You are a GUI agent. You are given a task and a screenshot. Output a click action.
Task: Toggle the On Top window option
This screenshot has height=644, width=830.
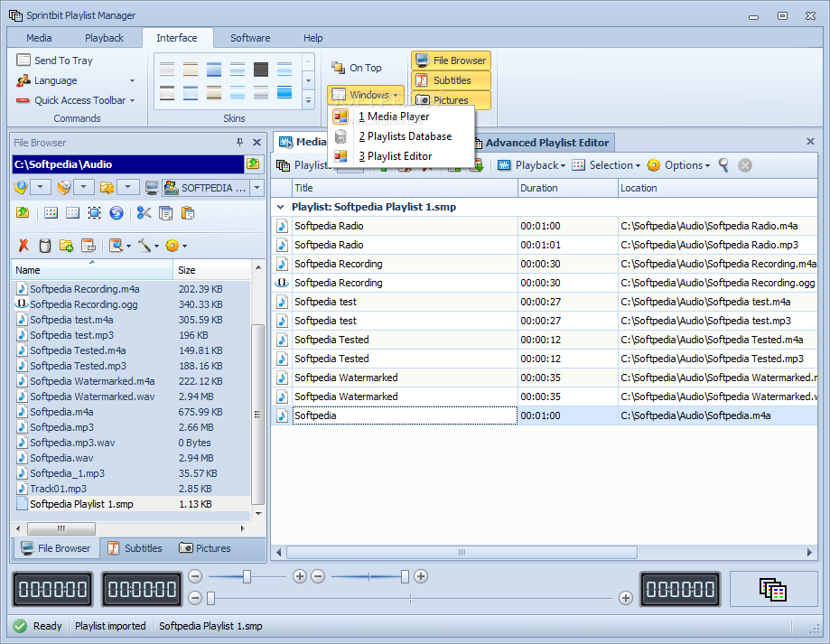point(357,68)
